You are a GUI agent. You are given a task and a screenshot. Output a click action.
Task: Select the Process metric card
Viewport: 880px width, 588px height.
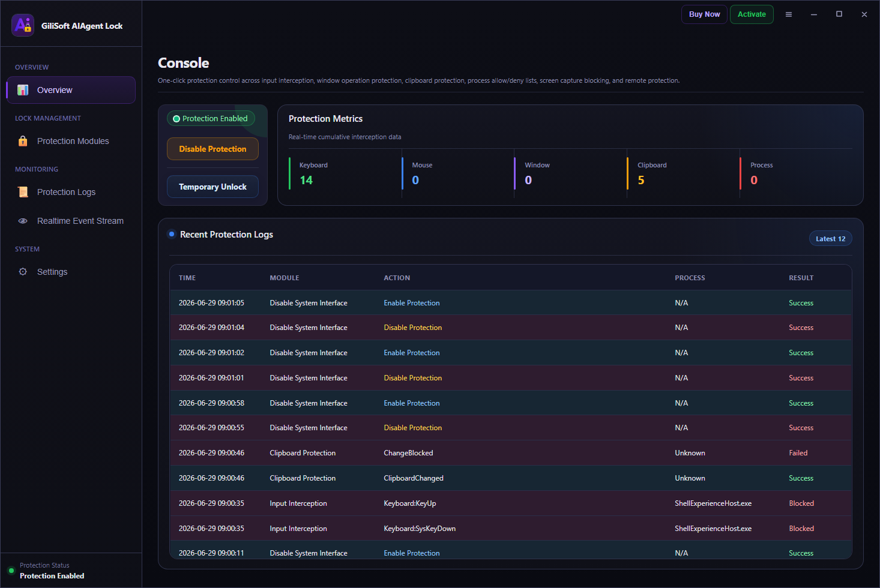pyautogui.click(x=796, y=173)
